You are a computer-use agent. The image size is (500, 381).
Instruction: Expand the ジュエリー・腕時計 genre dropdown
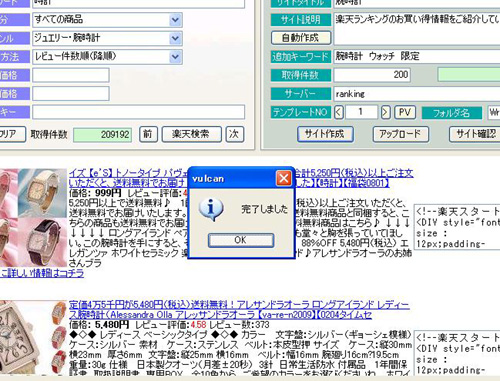[175, 39]
